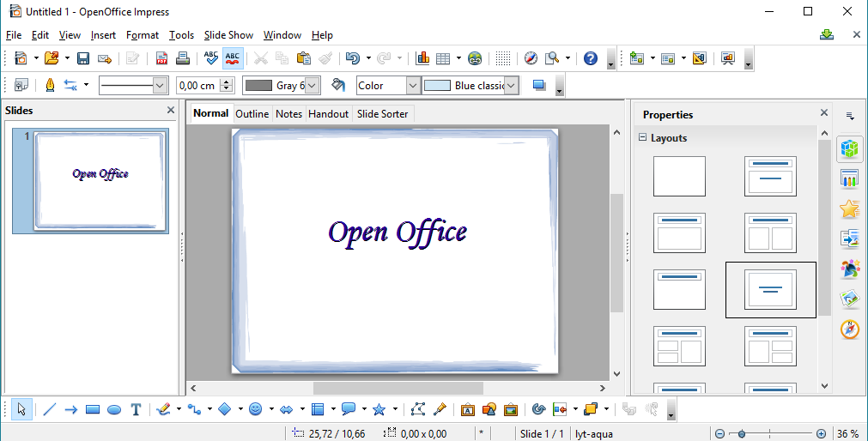The image size is (868, 441).
Task: Insert a chart via toolbar icon
Action: point(423,58)
